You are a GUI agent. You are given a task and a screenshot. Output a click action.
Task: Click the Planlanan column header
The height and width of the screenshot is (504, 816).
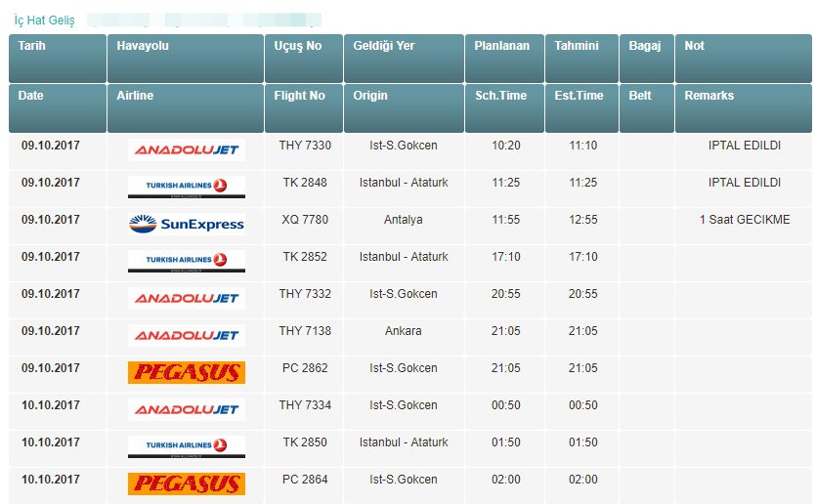click(x=504, y=59)
